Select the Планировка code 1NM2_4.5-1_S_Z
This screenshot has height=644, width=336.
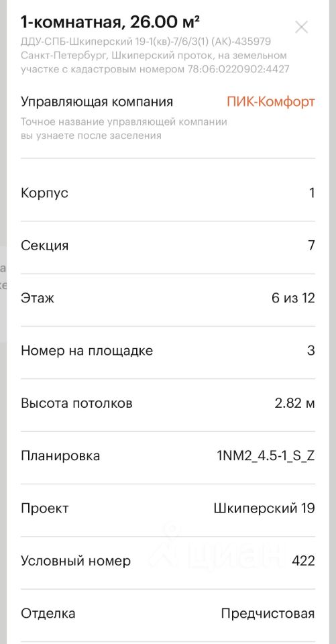[x=266, y=456]
